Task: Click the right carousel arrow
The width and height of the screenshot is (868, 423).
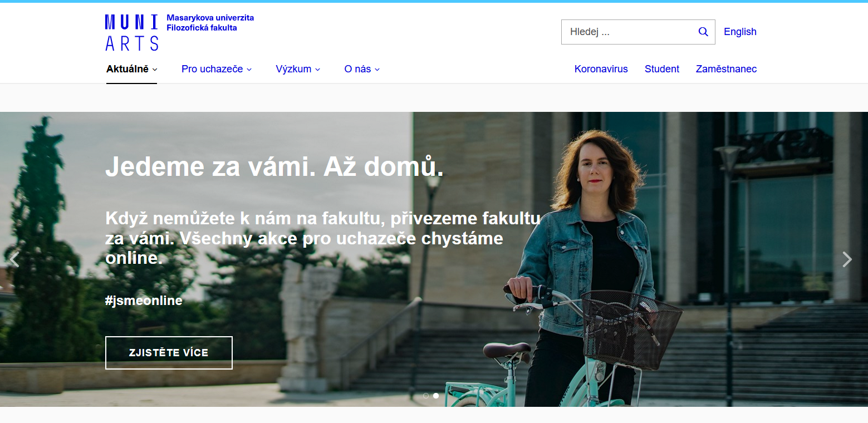Action: tap(847, 259)
